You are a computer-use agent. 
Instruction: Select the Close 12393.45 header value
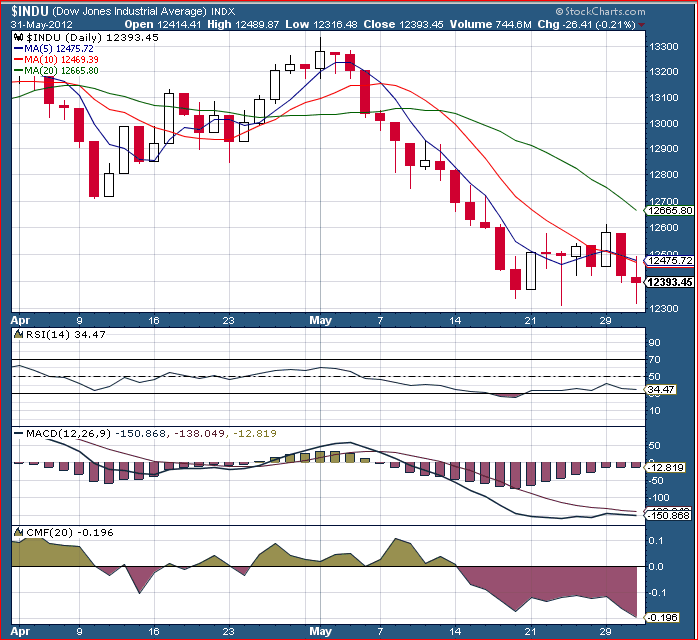point(403,24)
